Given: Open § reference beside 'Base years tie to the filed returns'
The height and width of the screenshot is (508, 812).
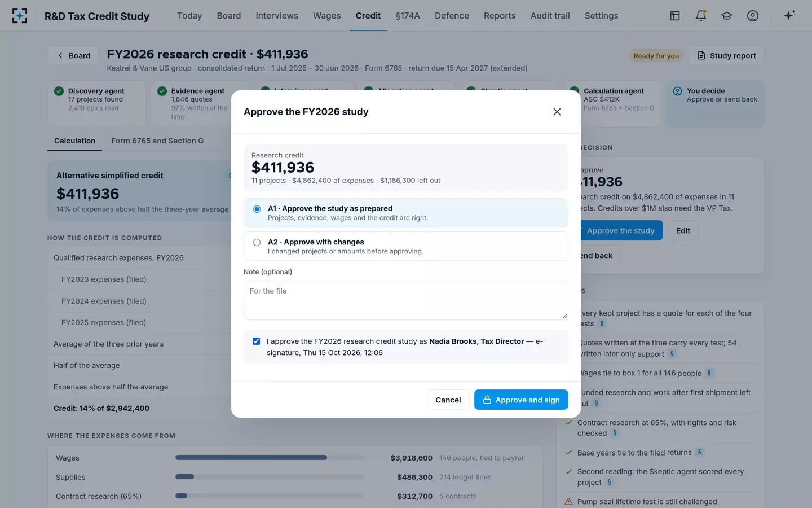Looking at the screenshot, I should tap(699, 453).
